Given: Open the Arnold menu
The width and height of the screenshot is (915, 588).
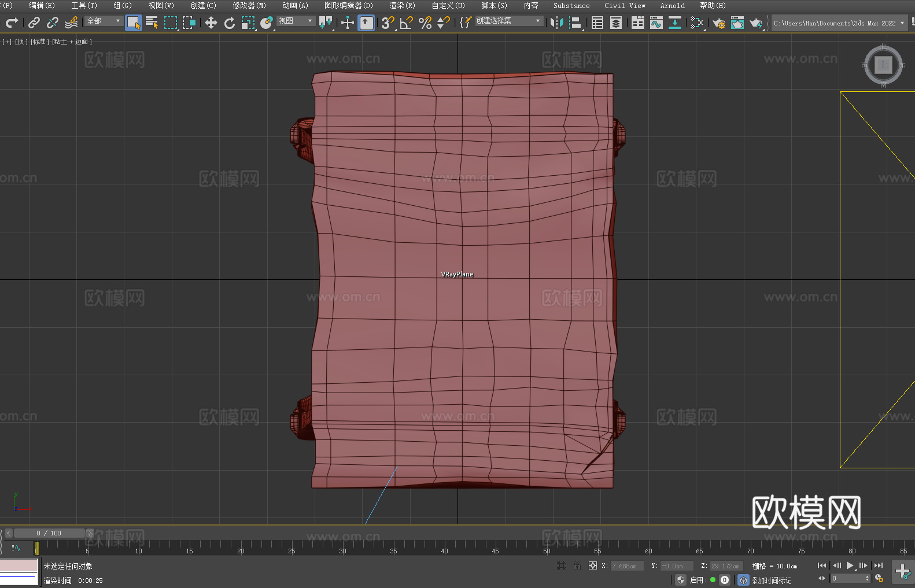Looking at the screenshot, I should [x=673, y=5].
